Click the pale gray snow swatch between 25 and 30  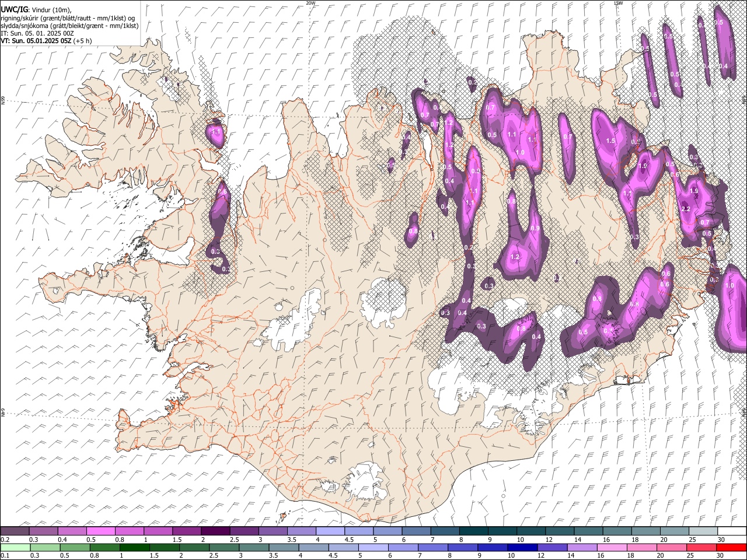click(x=703, y=531)
